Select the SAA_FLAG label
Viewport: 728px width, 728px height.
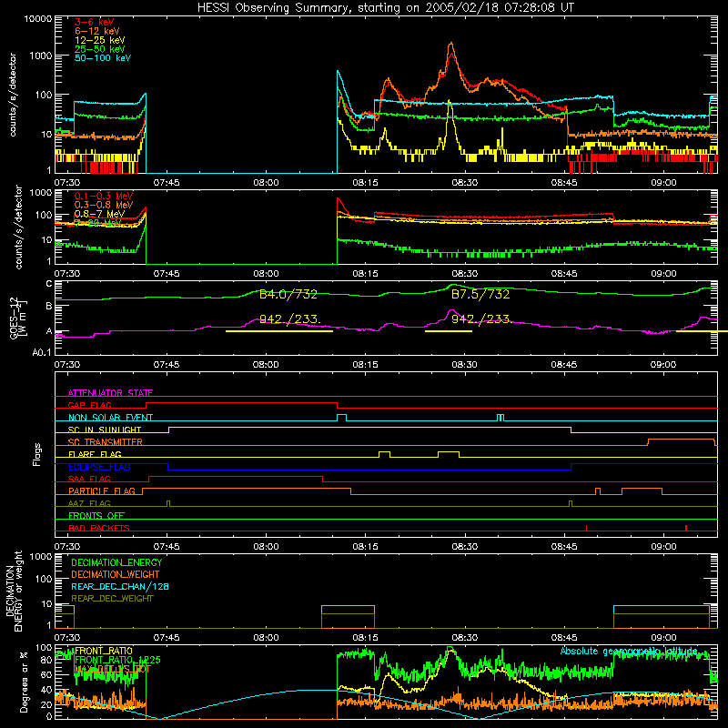tap(89, 479)
